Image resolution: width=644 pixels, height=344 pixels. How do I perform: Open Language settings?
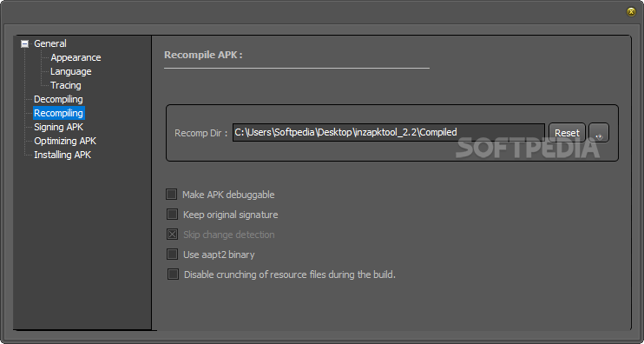(x=70, y=71)
